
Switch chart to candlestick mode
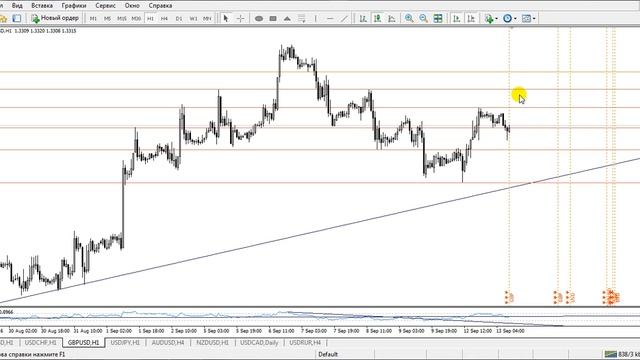click(x=378, y=18)
